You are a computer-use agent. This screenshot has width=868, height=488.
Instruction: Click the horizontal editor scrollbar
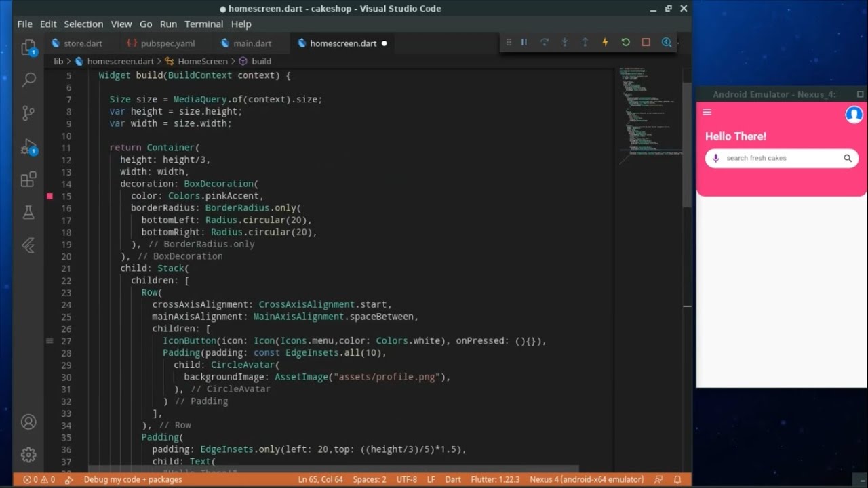click(x=334, y=469)
